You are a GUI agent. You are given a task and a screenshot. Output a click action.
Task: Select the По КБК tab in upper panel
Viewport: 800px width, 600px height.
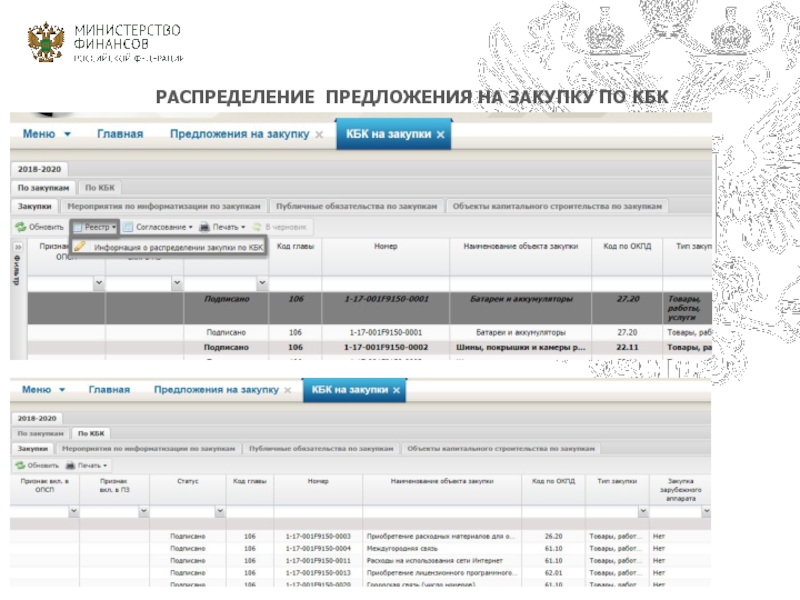(x=100, y=188)
